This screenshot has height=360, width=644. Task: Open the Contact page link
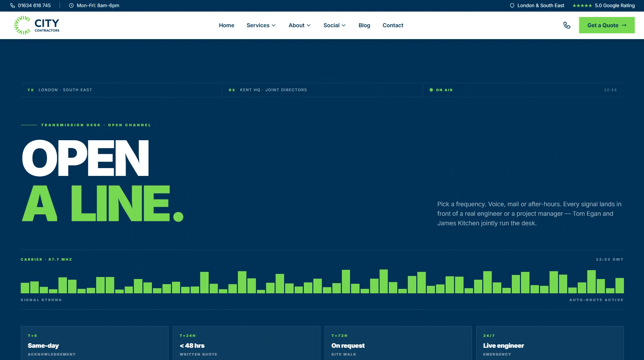pyautogui.click(x=393, y=25)
